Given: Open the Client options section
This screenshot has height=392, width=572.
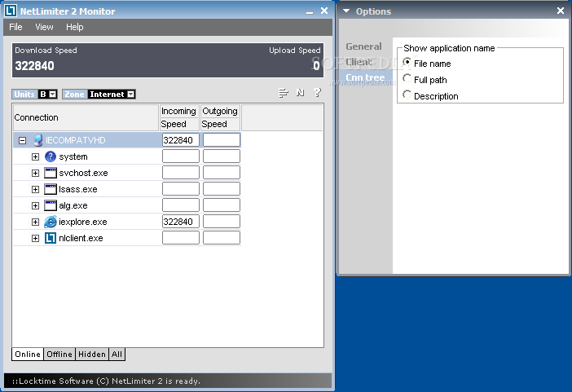Looking at the screenshot, I should [359, 62].
